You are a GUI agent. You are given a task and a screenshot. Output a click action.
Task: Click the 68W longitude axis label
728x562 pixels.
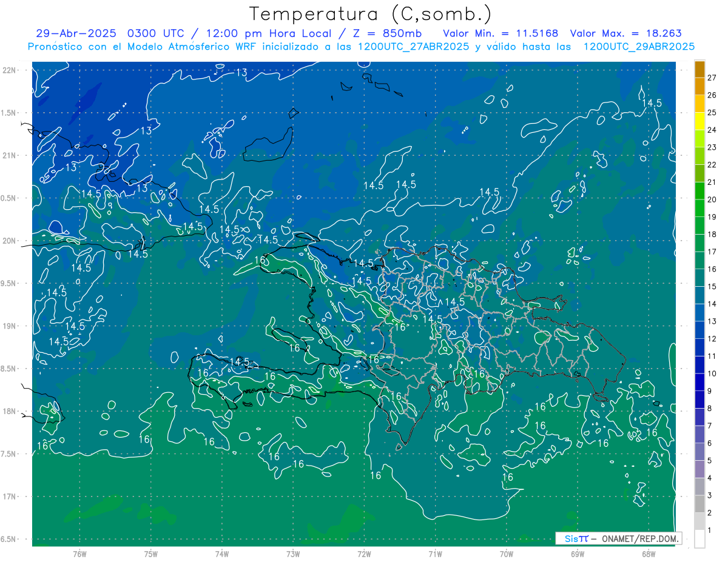(x=648, y=554)
